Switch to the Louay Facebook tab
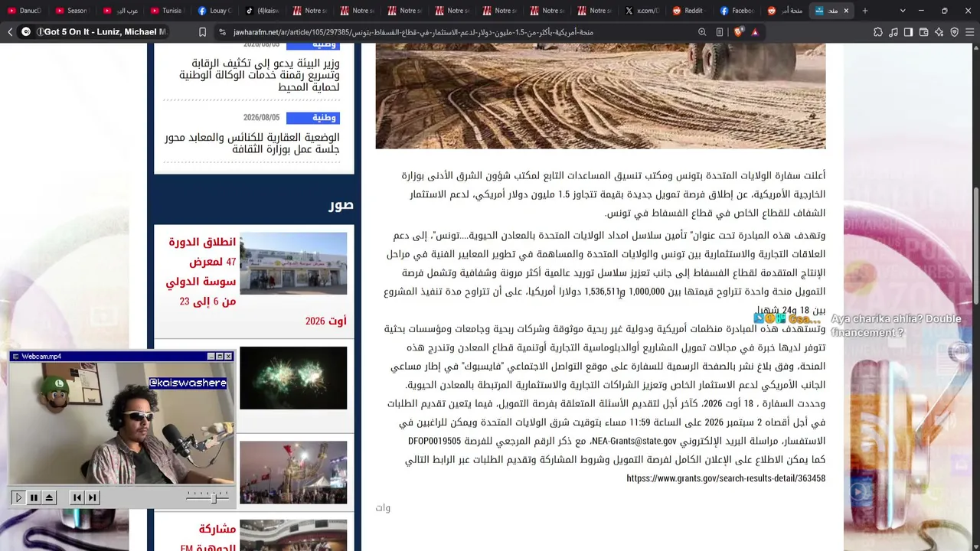The height and width of the screenshot is (551, 980). pos(214,11)
